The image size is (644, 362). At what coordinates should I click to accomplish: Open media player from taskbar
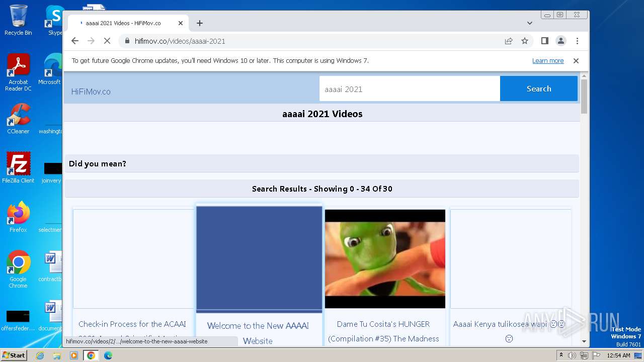click(74, 355)
